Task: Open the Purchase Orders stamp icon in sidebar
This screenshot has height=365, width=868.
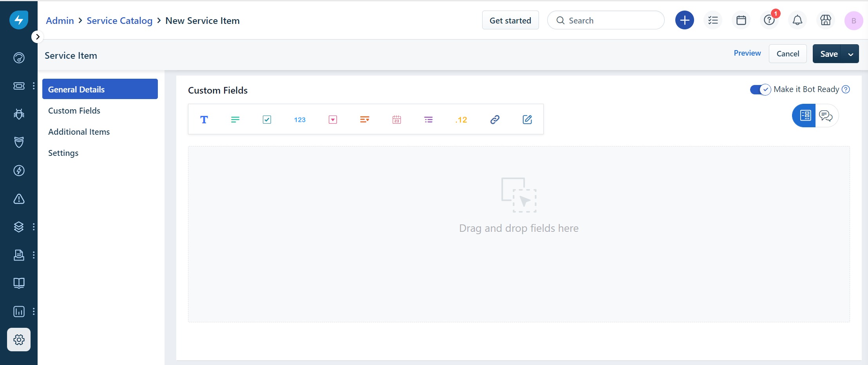Action: tap(19, 255)
